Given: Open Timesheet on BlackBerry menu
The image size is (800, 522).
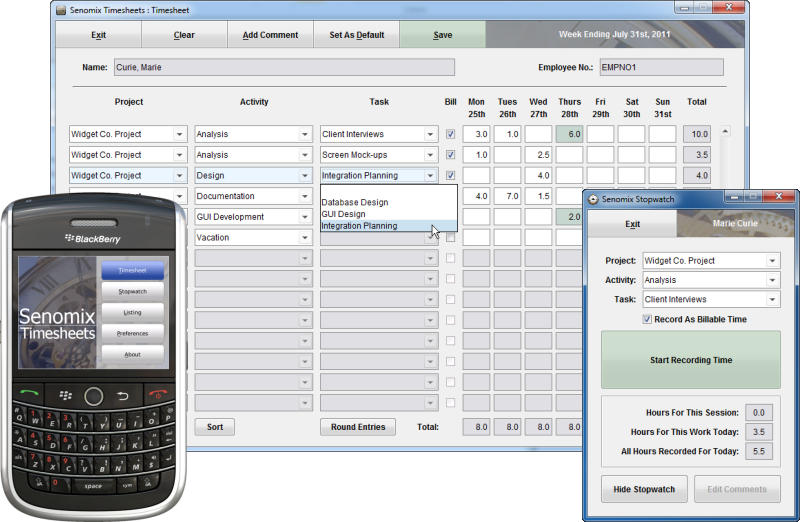Looking at the screenshot, I should click(x=133, y=270).
